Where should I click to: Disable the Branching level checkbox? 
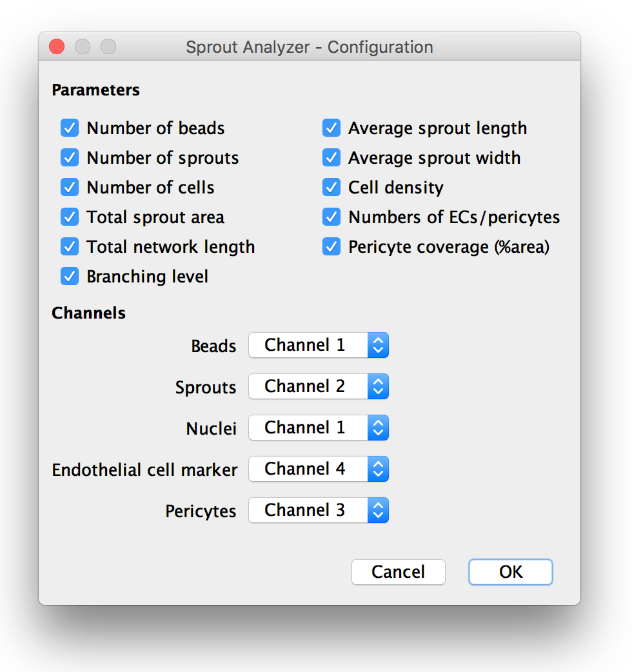70,277
